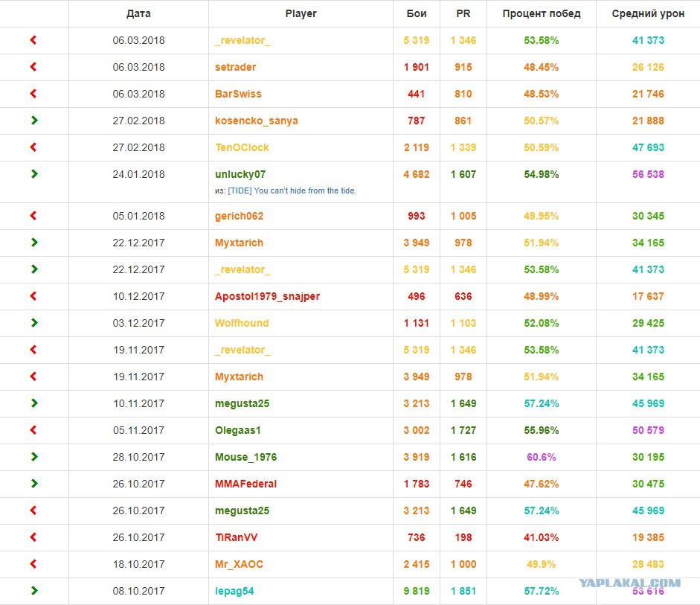Click the green arrow beside unlucky07
700x605 pixels.
point(34,174)
